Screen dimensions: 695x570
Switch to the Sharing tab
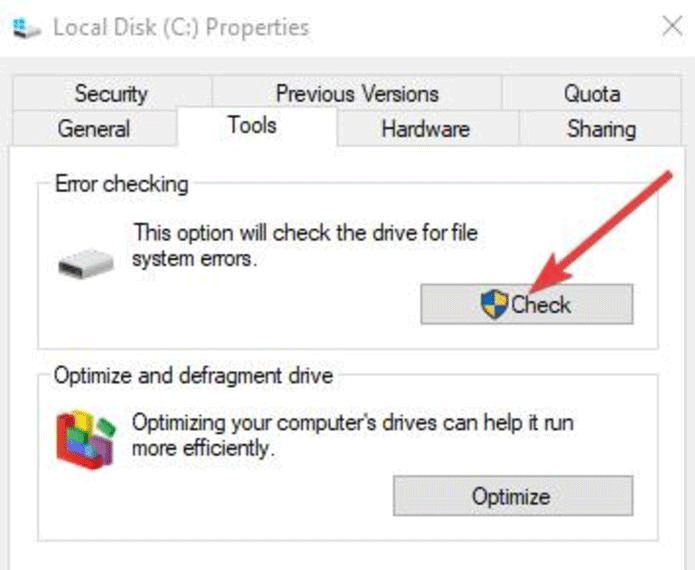click(600, 129)
